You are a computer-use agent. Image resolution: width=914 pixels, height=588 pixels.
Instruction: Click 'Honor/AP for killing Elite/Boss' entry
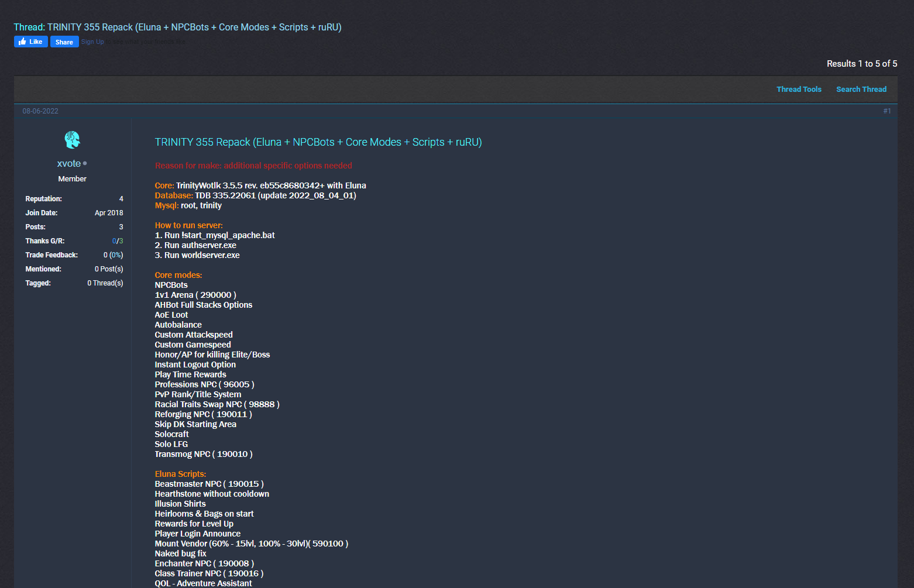point(212,355)
